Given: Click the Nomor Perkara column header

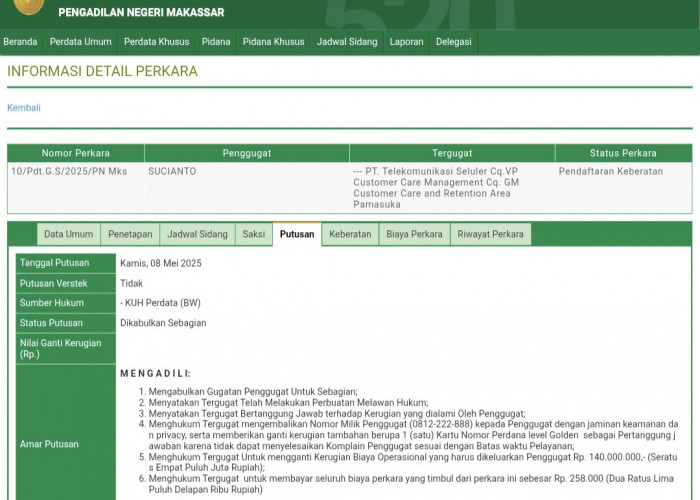Looking at the screenshot, I should [x=75, y=153].
